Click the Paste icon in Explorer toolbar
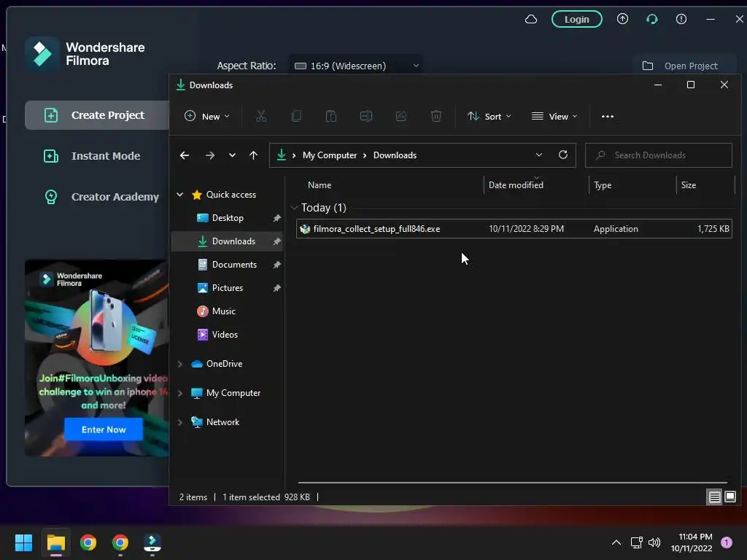The width and height of the screenshot is (747, 560). click(x=330, y=116)
